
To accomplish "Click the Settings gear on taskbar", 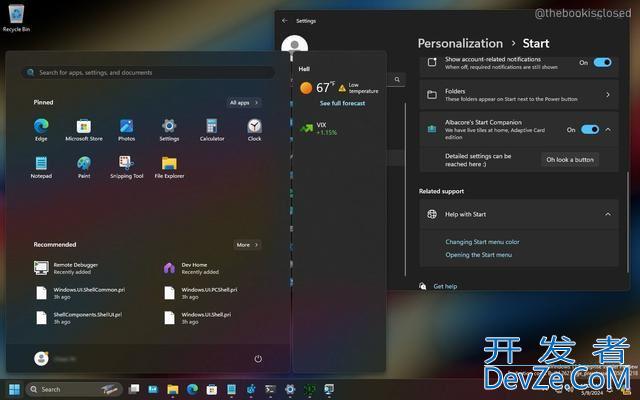I will point(290,389).
